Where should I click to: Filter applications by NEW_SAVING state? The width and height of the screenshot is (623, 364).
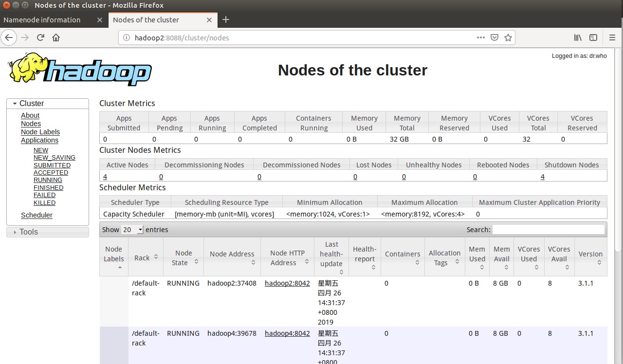(x=55, y=158)
